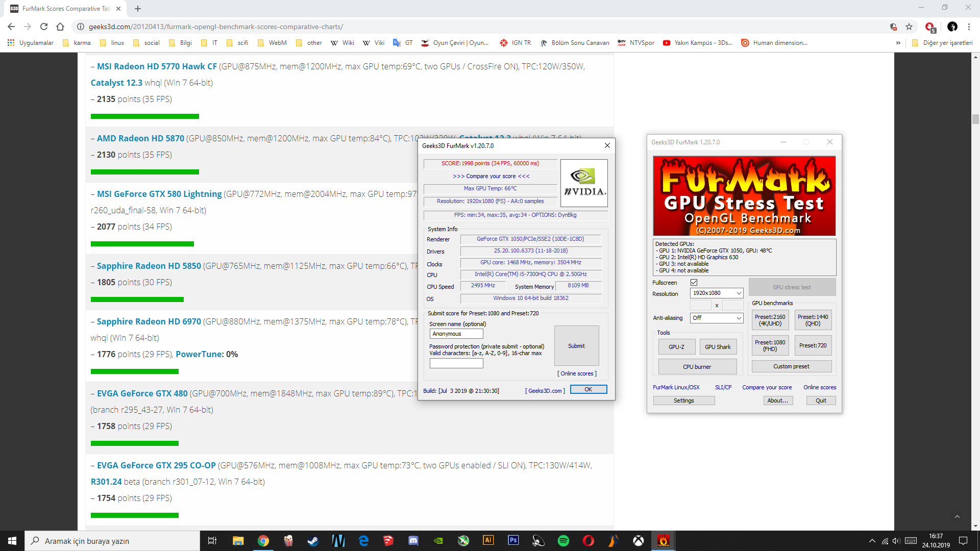
Task: Click the FurMark taskbar icon
Action: 663,541
